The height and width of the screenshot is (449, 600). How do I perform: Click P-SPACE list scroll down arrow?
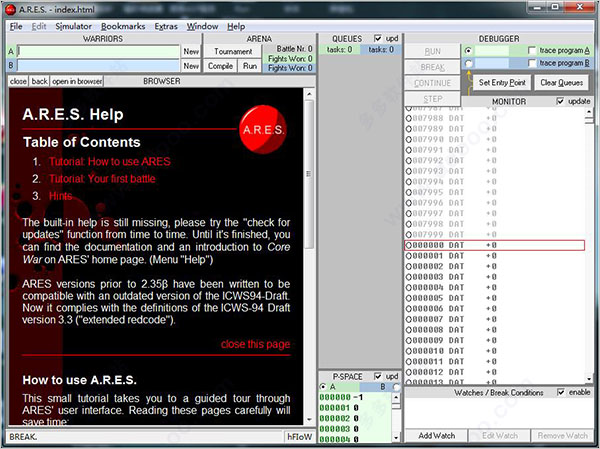(x=396, y=438)
